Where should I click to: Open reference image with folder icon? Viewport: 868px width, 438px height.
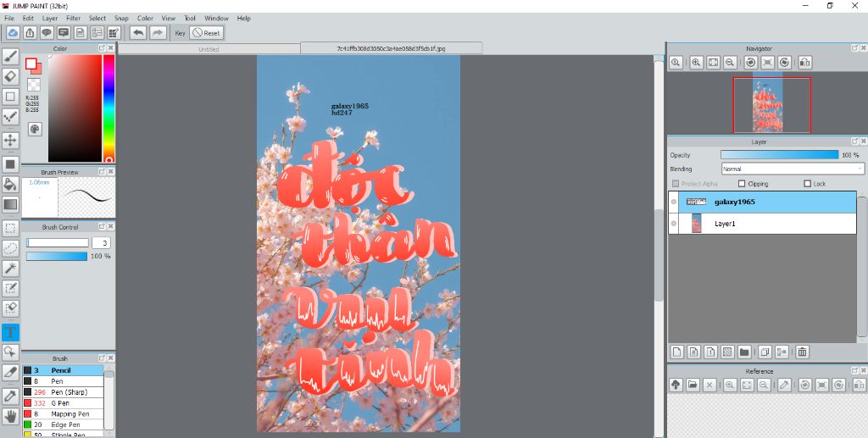point(693,385)
